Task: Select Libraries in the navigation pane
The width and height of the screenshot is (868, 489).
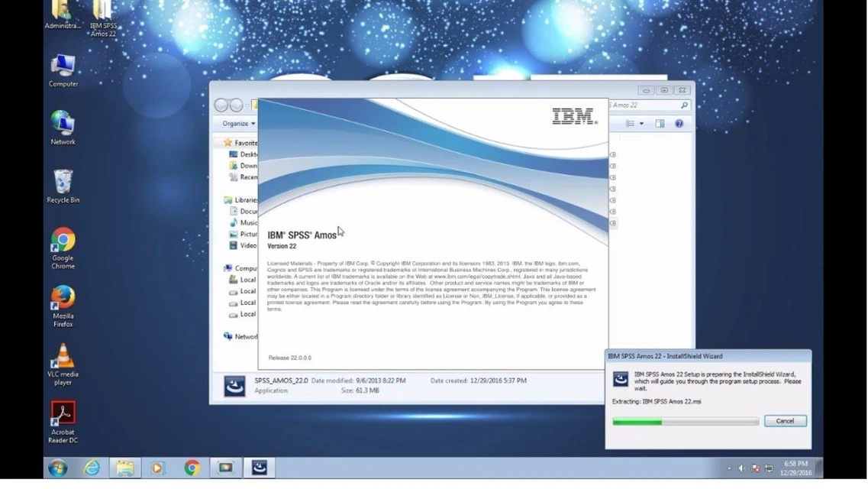Action: tap(240, 200)
